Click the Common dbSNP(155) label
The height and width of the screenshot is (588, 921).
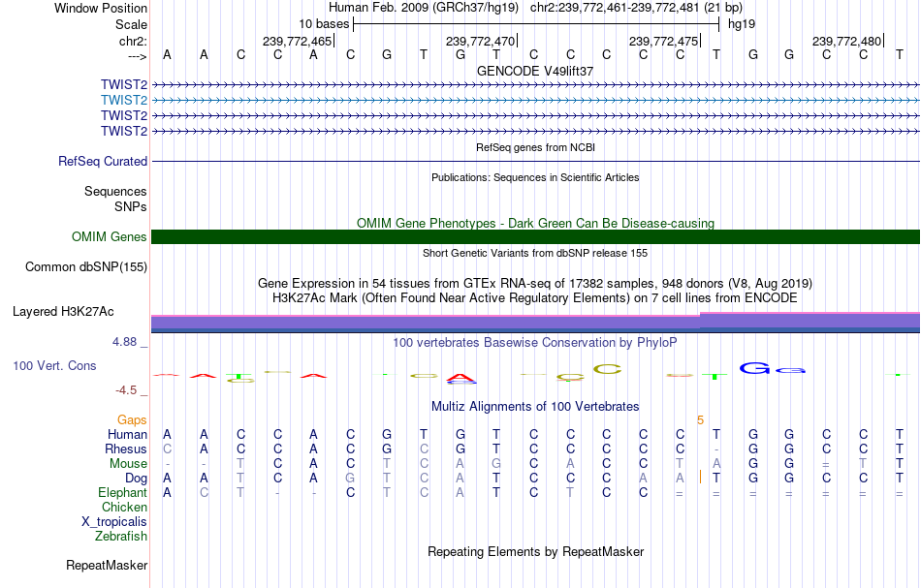point(86,267)
